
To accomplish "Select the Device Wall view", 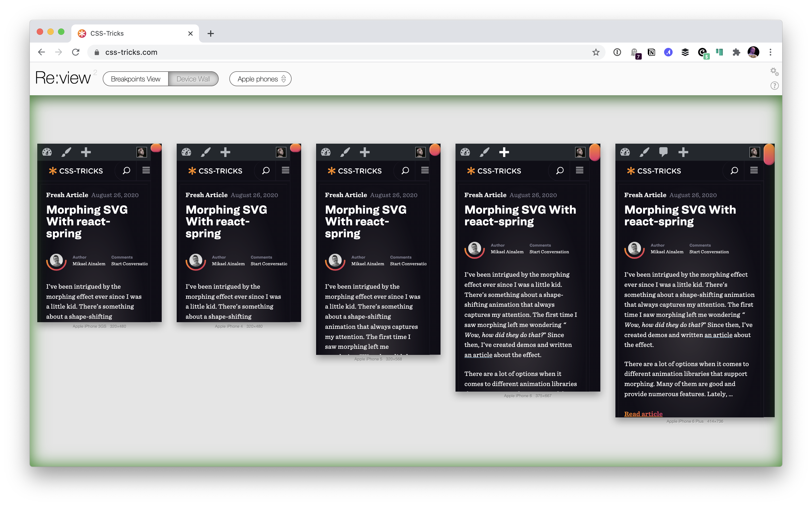I will tap(193, 79).
